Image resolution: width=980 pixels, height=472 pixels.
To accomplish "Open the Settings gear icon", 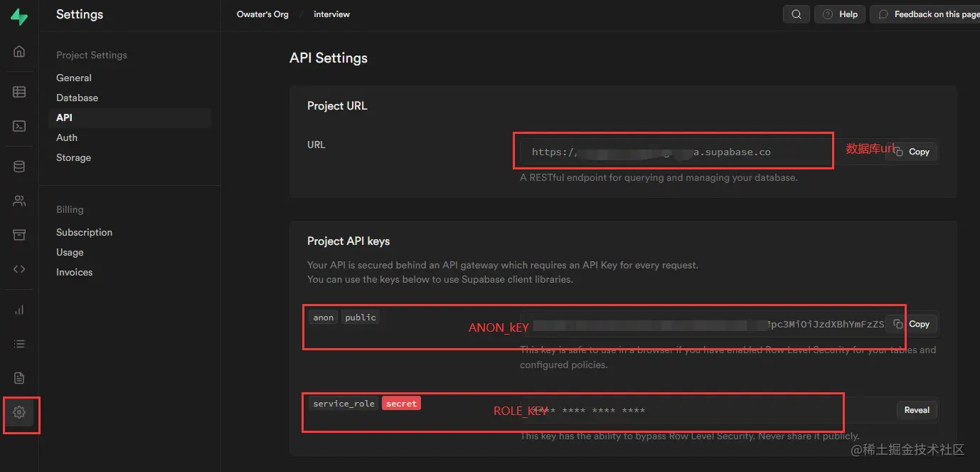I will pyautogui.click(x=19, y=412).
